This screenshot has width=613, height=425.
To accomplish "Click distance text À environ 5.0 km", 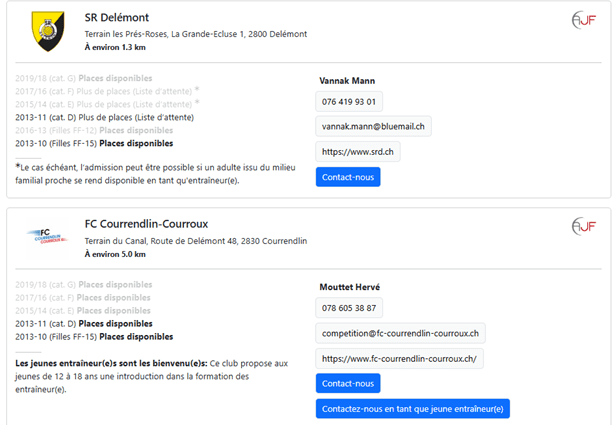I will 115,254.
